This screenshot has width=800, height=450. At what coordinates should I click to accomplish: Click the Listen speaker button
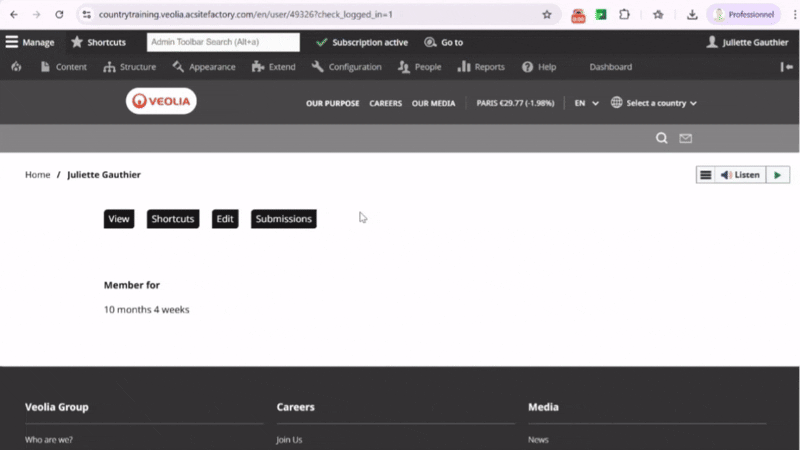(740, 175)
